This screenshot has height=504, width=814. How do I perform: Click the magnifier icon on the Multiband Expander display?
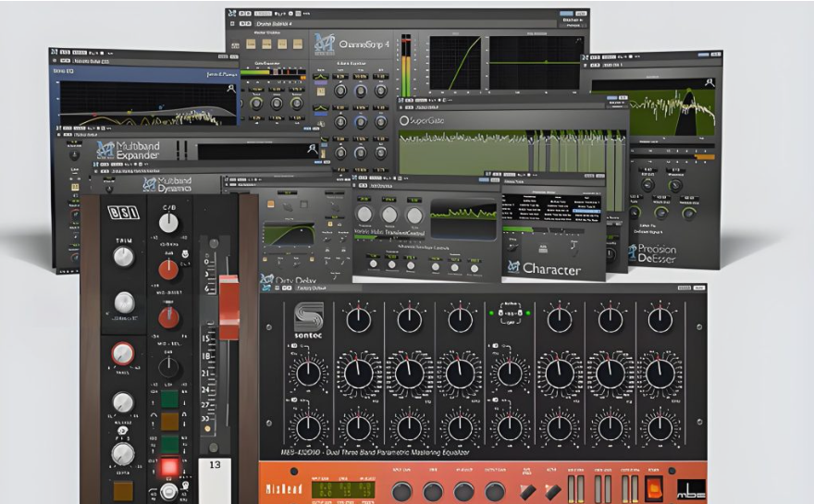[312, 149]
